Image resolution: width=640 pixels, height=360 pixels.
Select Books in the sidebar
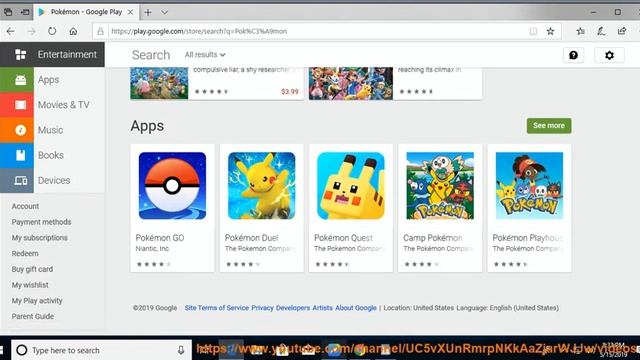[51, 155]
